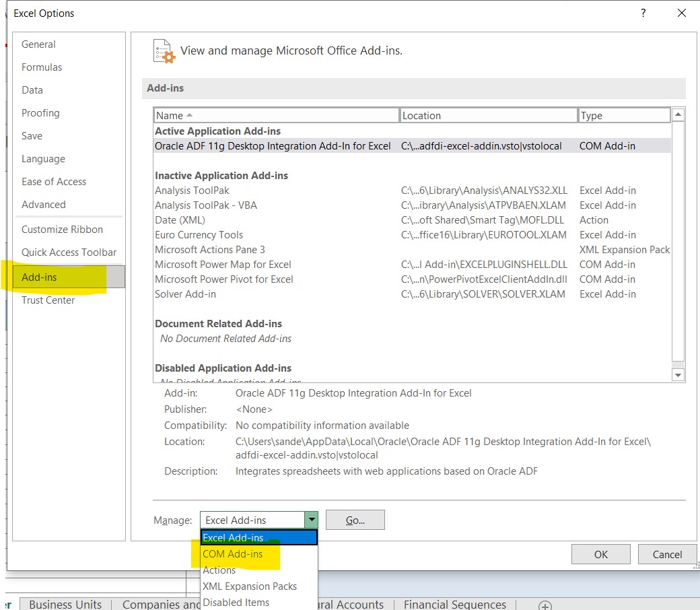Click EXCELPLUGINSHELL.DLL location cell
Viewport: 700px width, 610px height.
tap(484, 265)
